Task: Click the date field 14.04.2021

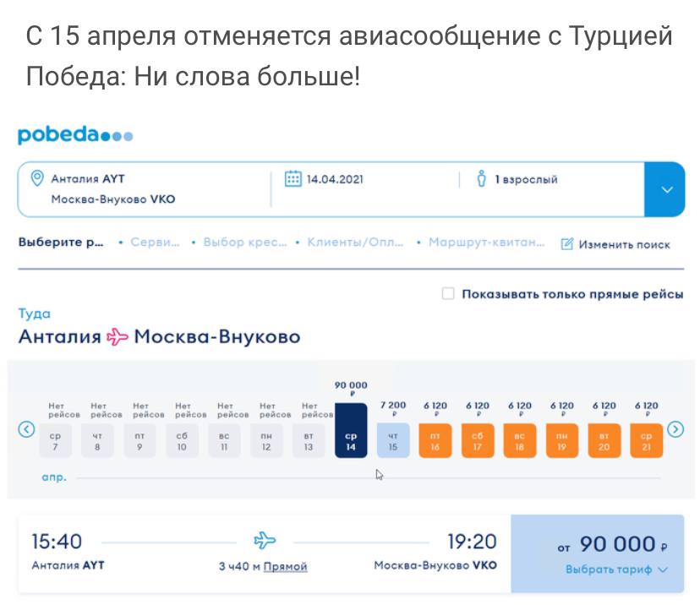Action: 335,179
